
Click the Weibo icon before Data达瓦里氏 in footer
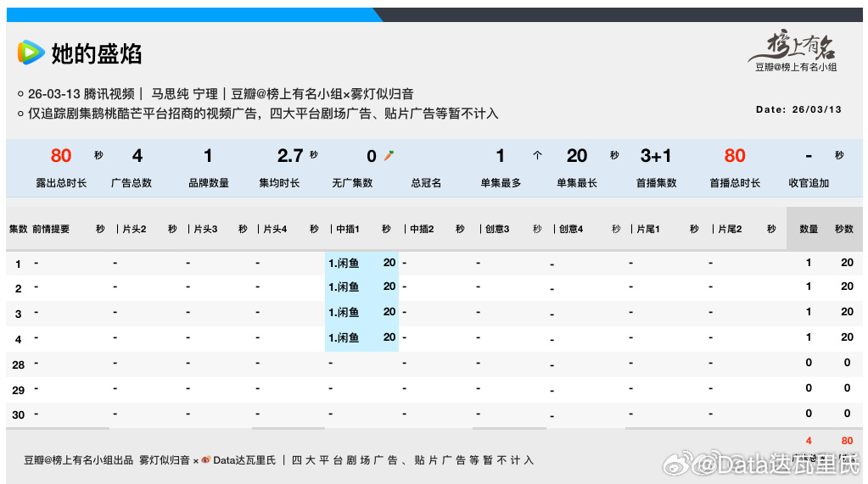[206, 459]
